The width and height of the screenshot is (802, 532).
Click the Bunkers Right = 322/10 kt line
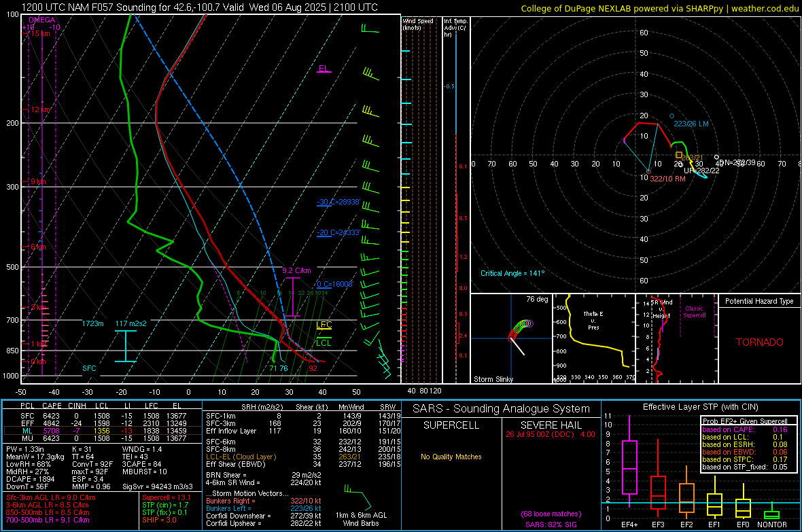coord(264,501)
